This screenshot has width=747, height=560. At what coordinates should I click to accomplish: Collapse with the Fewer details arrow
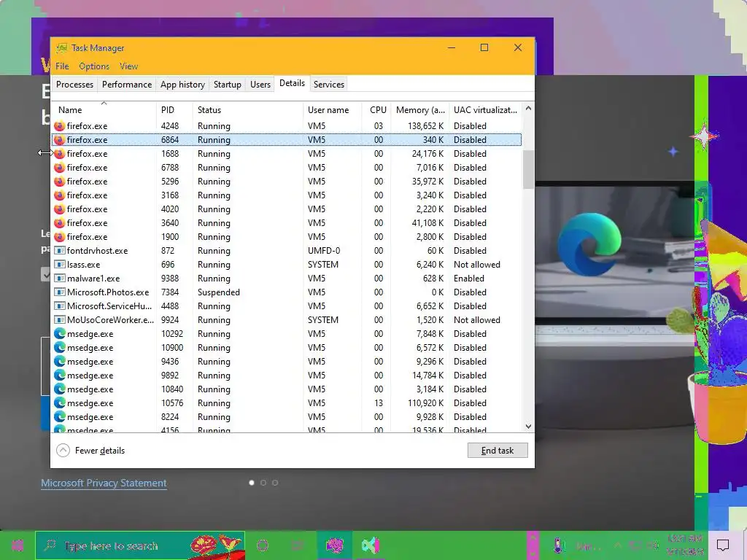point(63,451)
